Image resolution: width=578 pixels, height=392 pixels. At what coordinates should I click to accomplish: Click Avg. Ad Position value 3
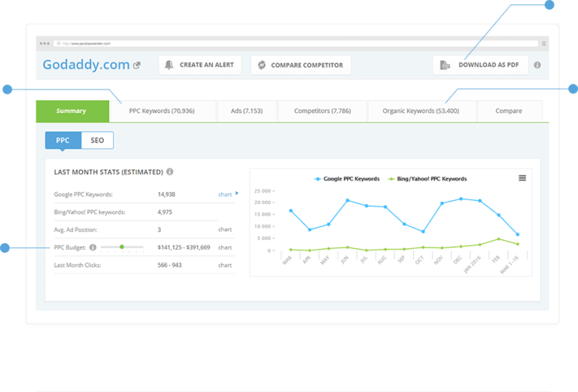160,229
